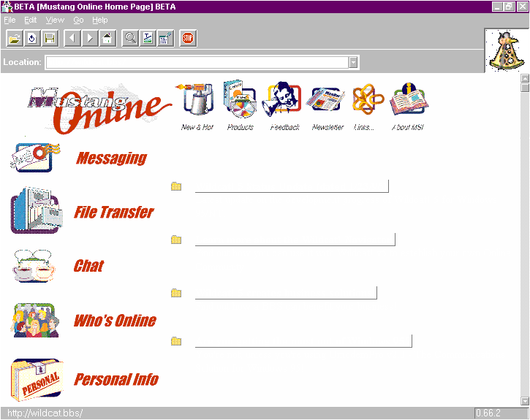
Task: Go back with the left arrow button
Action: pos(72,38)
